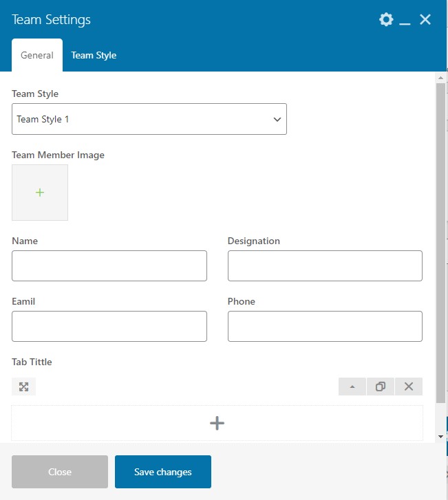Click the Phone input field
This screenshot has height=500, width=448.
click(x=325, y=326)
